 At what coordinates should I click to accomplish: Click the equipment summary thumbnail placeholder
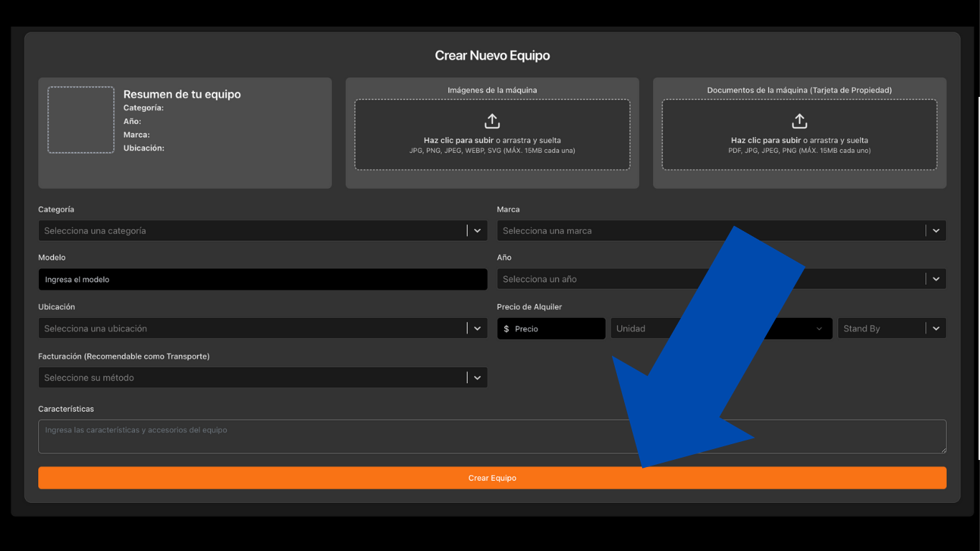[81, 120]
